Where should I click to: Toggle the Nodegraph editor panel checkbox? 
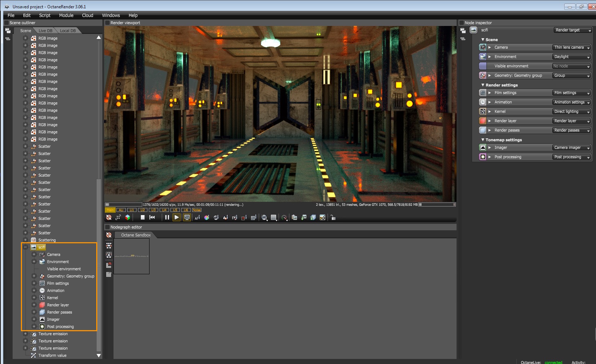tap(107, 227)
